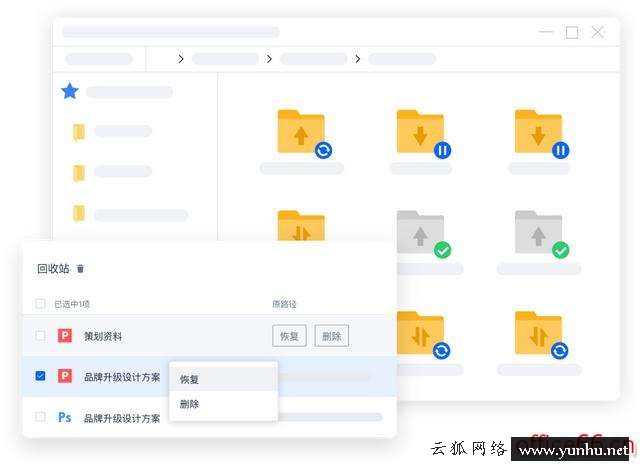Open the bottom-right two-way sync folder
The width and height of the screenshot is (640, 468).
point(542,335)
